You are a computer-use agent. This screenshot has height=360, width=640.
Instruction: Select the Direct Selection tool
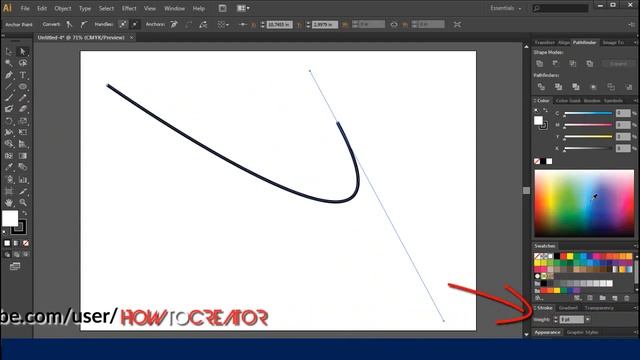(23, 51)
